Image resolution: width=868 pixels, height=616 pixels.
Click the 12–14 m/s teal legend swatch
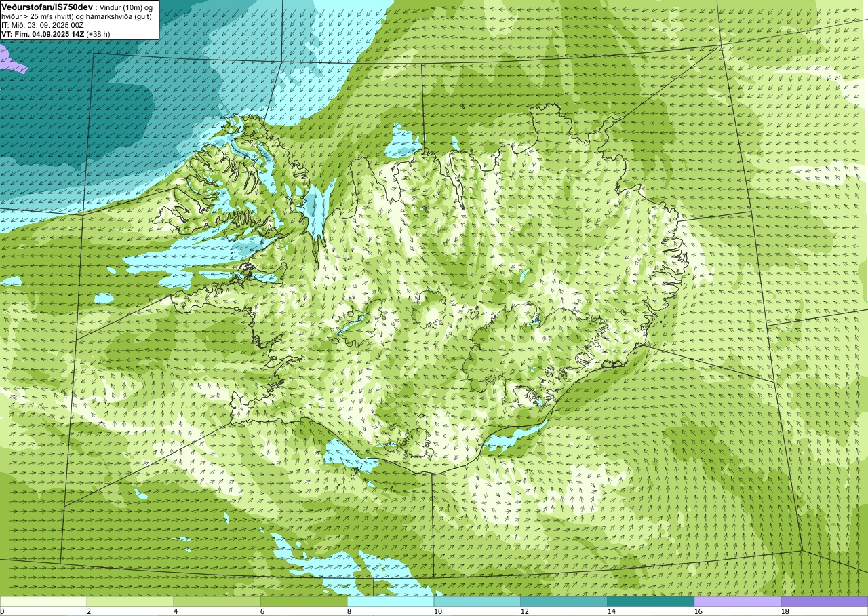click(564, 601)
